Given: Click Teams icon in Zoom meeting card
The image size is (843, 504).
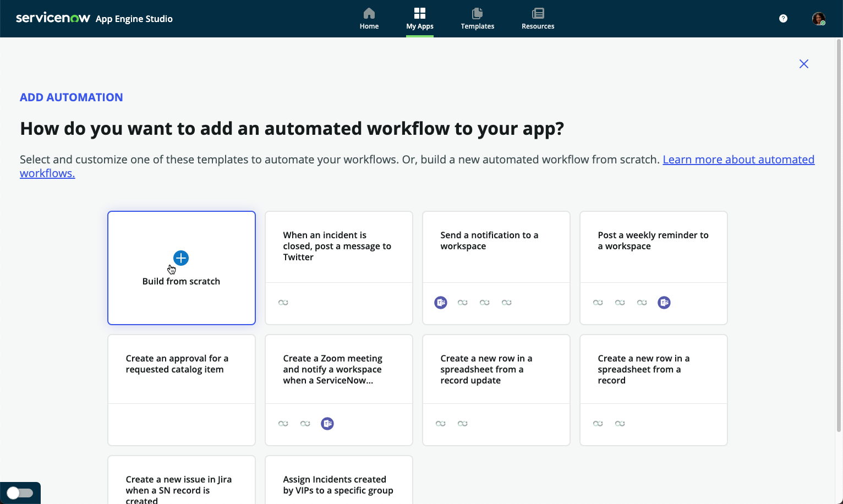Looking at the screenshot, I should point(327,424).
